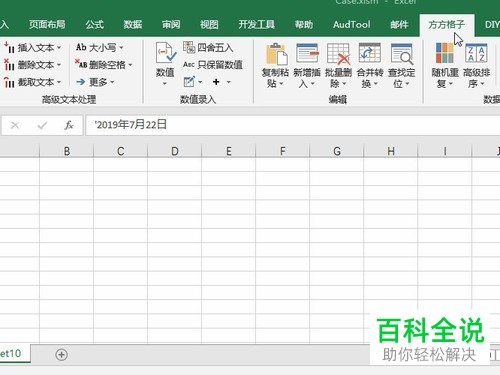Expand the 查找定位 label dropdown
The width and height of the screenshot is (500, 375).
pyautogui.click(x=407, y=84)
